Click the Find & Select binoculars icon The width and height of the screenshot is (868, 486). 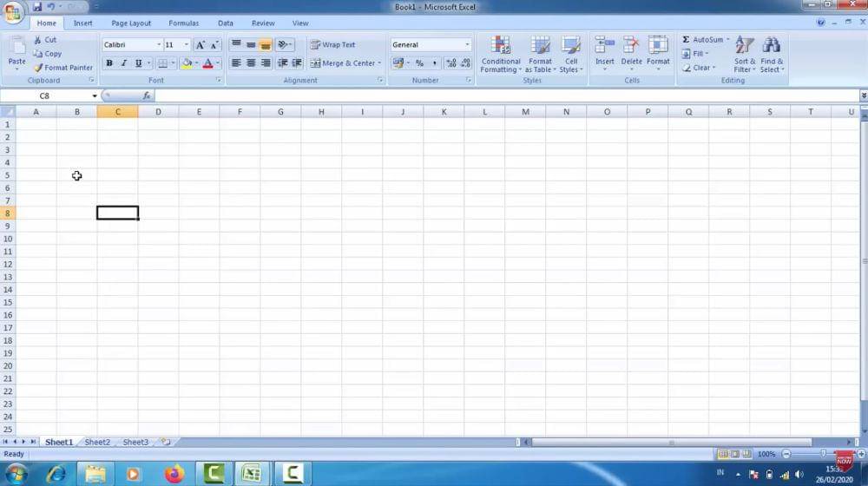coord(771,46)
